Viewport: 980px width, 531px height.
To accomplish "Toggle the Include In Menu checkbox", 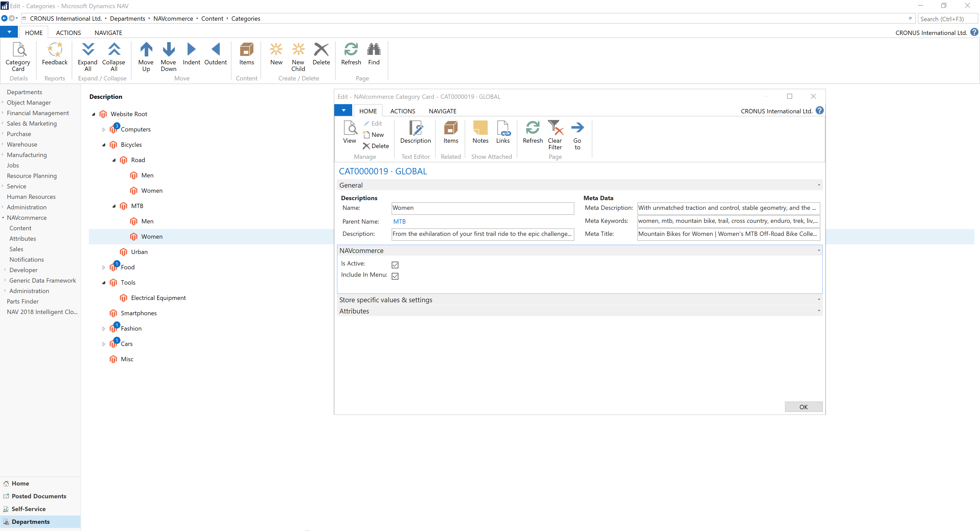I will (395, 276).
